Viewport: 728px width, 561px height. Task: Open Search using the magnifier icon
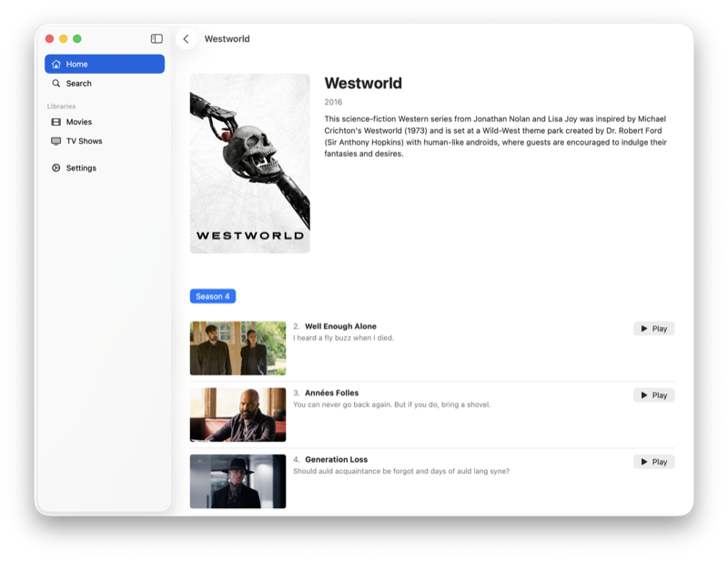click(x=56, y=83)
